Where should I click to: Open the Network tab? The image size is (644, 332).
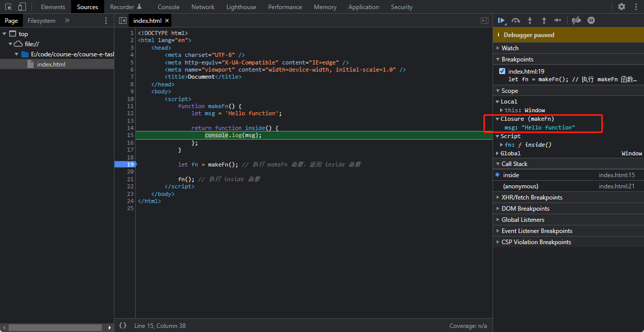[203, 7]
